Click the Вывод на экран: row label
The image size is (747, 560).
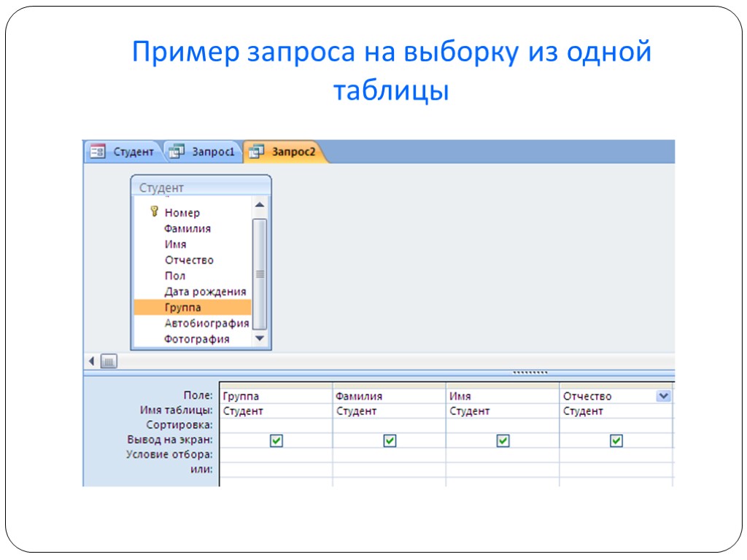pyautogui.click(x=170, y=440)
